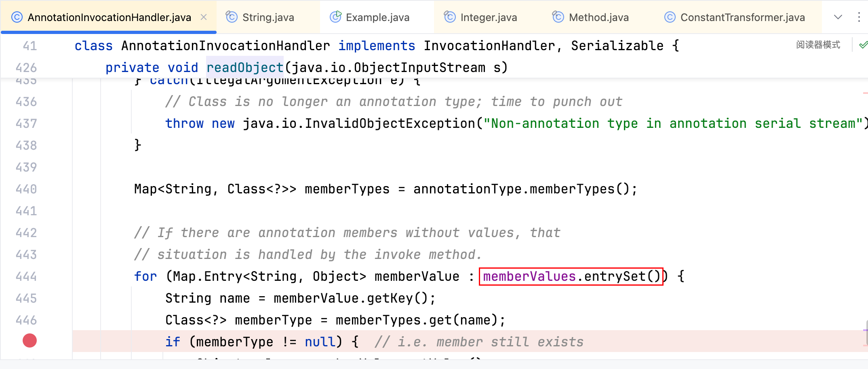This screenshot has width=868, height=369.
Task: Click the Integer.java file icon
Action: [x=450, y=17]
